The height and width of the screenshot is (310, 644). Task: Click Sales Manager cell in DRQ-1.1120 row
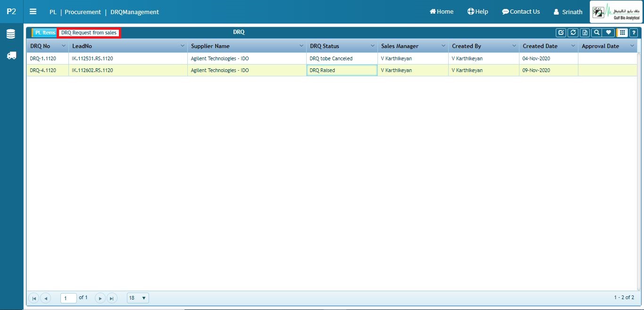(413, 58)
